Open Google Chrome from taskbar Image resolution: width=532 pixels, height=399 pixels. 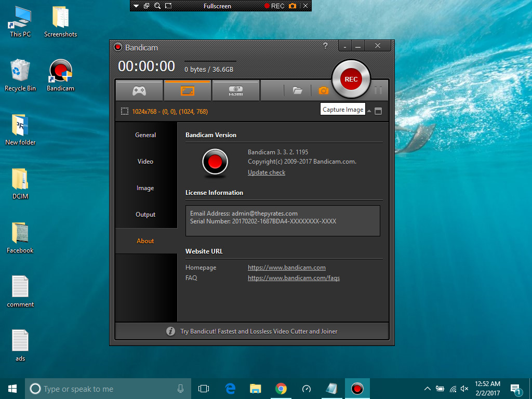pos(281,389)
